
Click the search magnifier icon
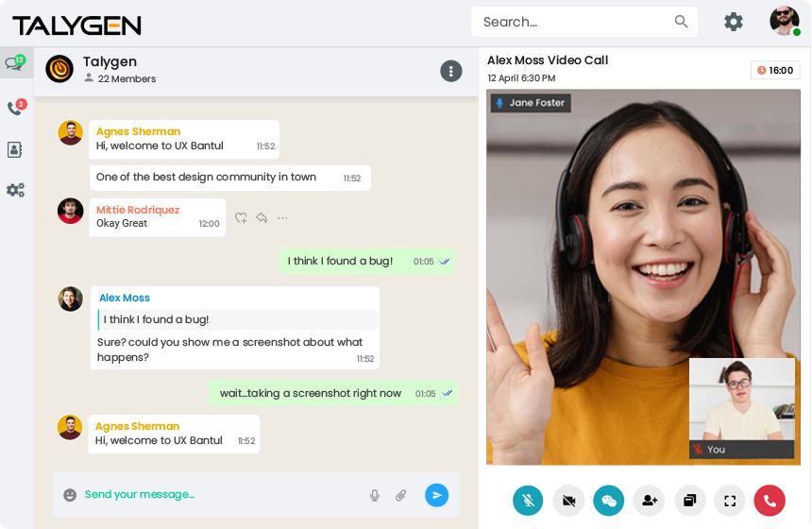pos(681,22)
